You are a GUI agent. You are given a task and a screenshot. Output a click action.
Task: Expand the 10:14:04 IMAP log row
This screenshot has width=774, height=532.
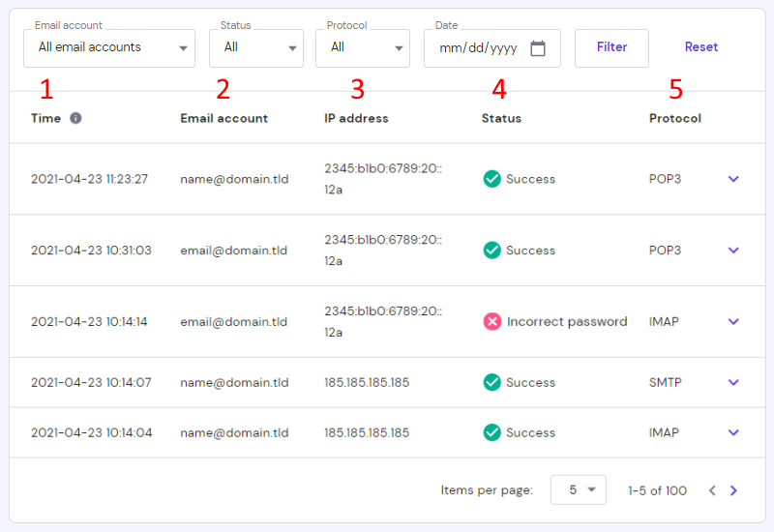[x=733, y=432]
